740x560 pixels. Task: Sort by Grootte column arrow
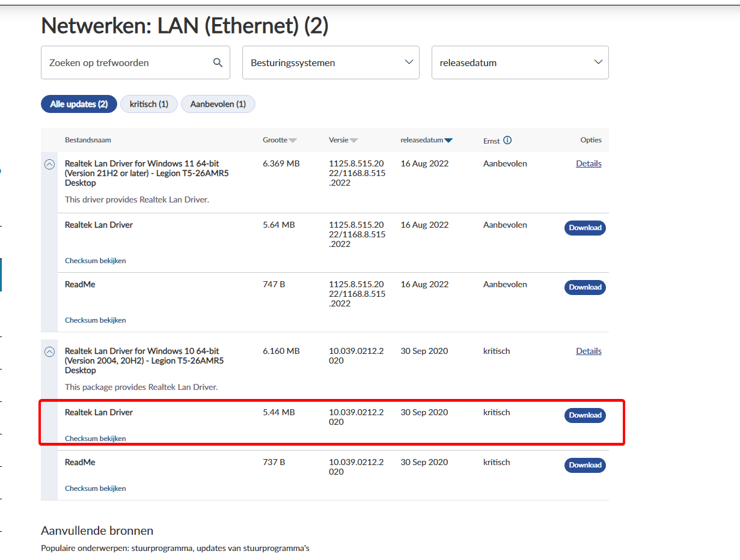point(293,141)
